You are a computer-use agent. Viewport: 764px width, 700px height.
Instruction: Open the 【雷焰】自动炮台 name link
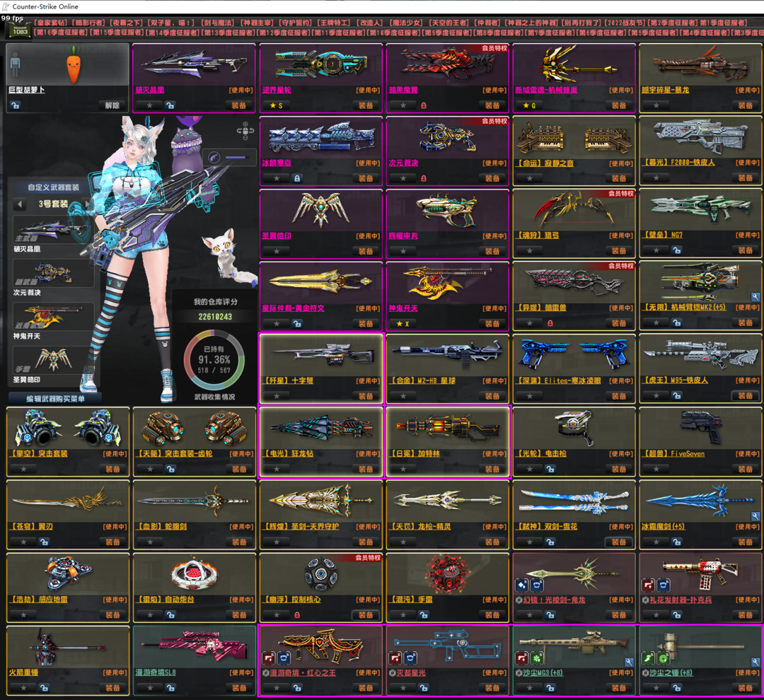point(165,599)
